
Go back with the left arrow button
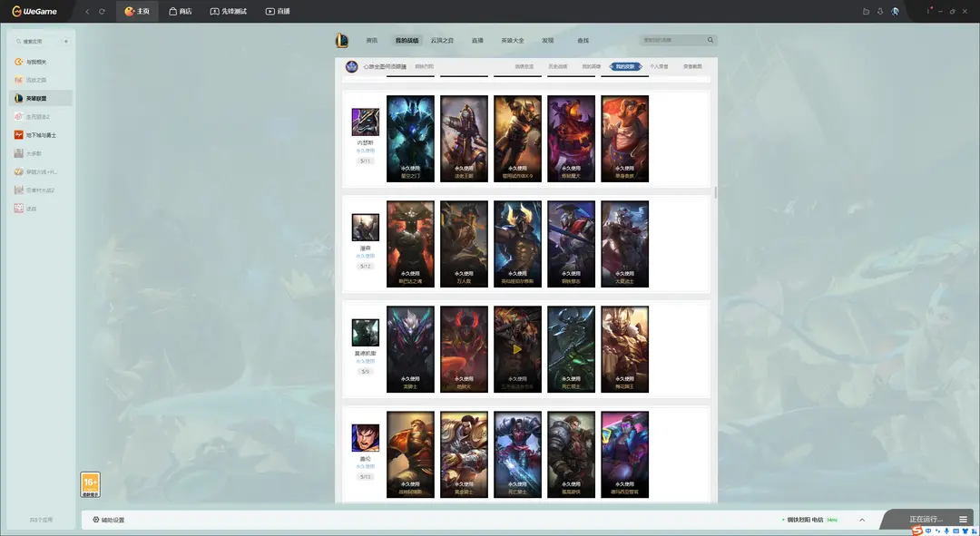(87, 11)
